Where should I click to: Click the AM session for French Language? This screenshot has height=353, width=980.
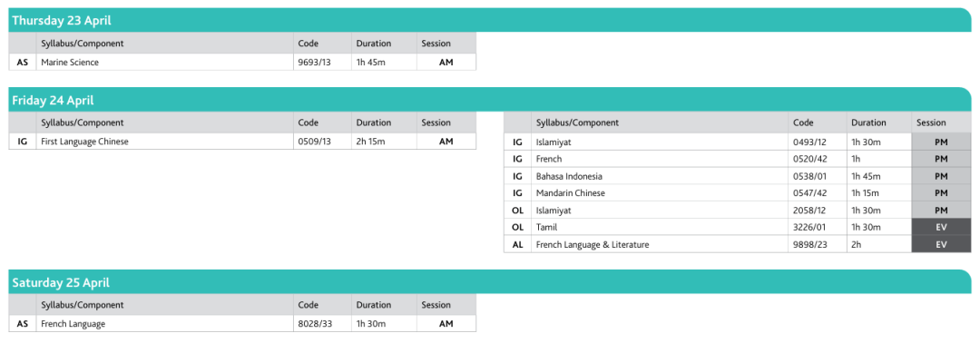(x=446, y=324)
